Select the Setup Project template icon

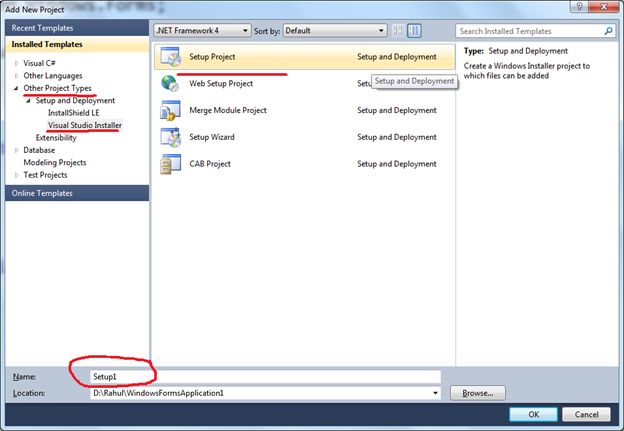[x=171, y=57]
